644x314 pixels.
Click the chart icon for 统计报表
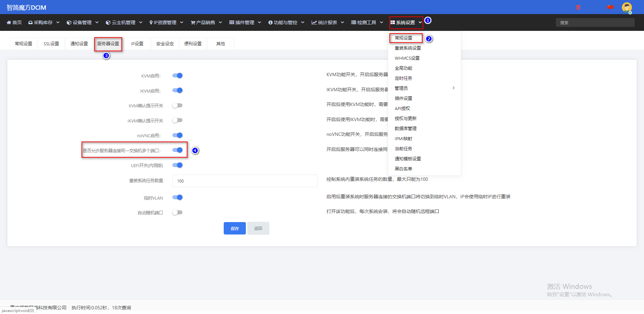pos(314,22)
